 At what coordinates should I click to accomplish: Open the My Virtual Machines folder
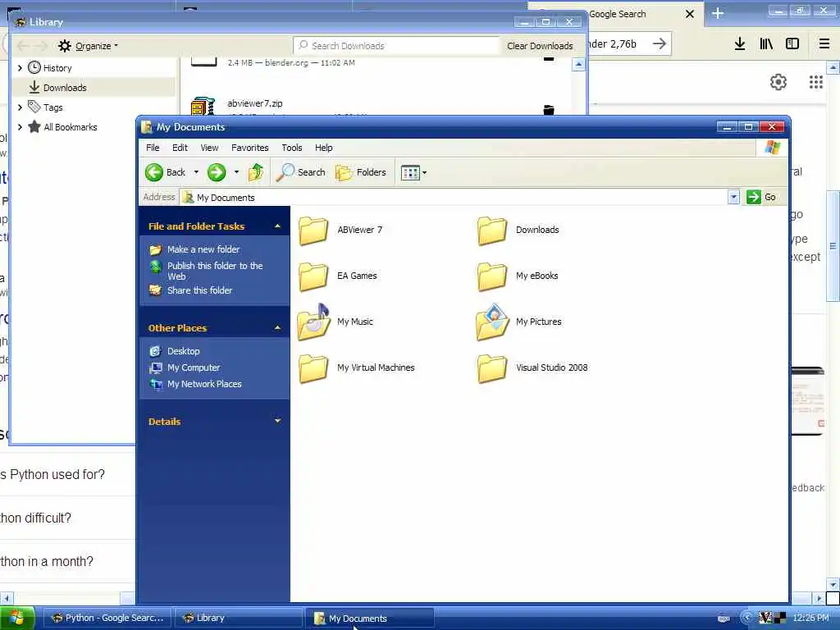click(x=357, y=368)
